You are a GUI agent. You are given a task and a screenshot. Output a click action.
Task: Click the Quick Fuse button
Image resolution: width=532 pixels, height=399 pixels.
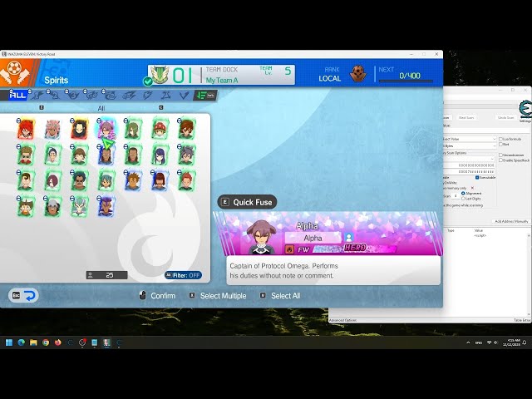coord(248,202)
